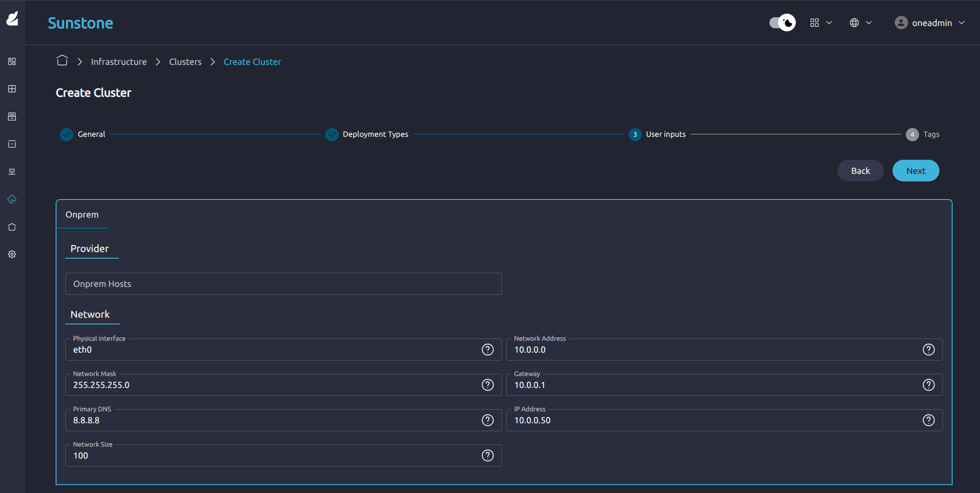Click the Onprem Hosts provider field
The image size is (980, 493).
click(x=283, y=284)
